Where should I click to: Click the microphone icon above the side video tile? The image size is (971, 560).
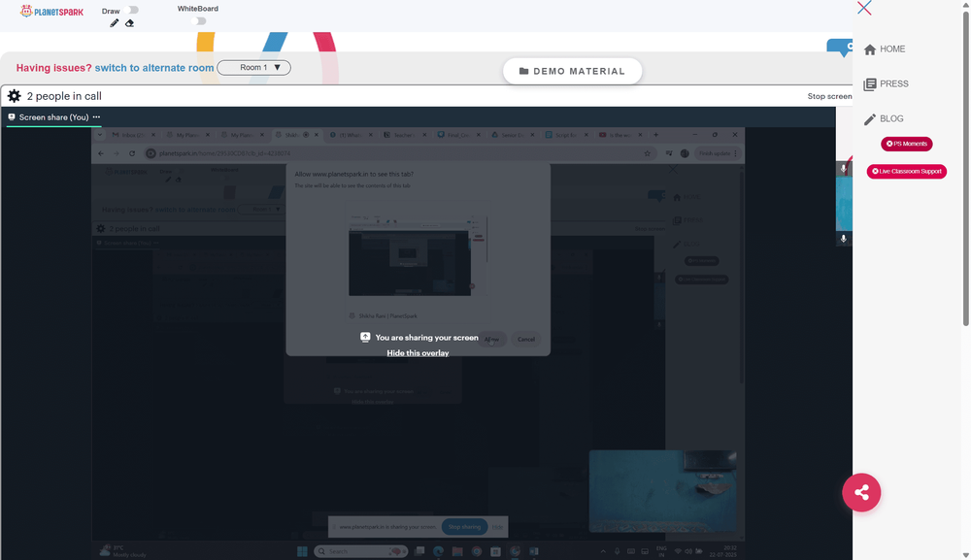click(x=844, y=168)
